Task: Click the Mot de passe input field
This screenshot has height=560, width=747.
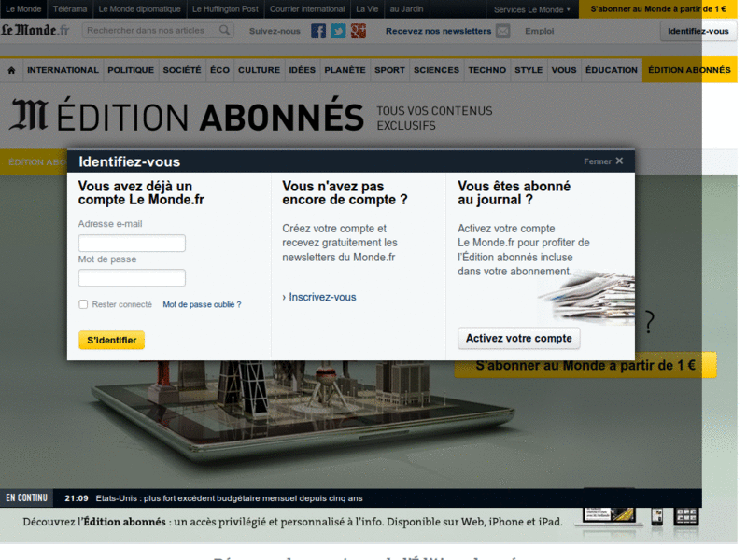Action: [132, 277]
